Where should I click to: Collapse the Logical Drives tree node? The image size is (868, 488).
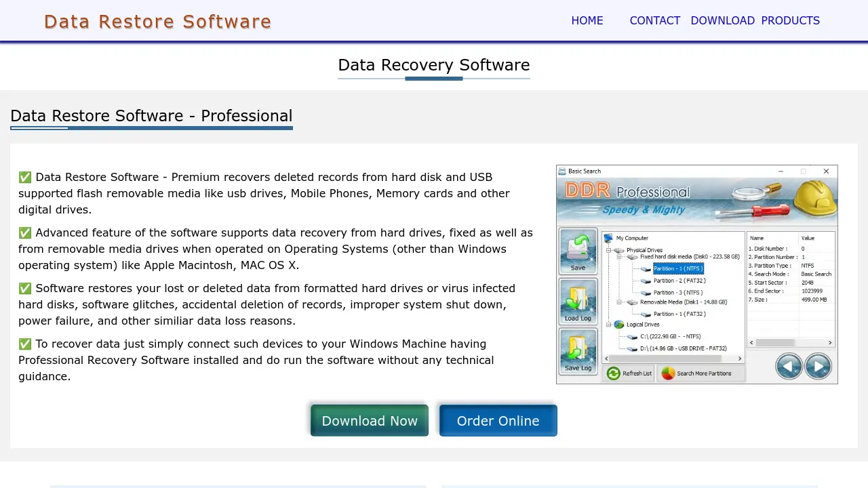click(609, 325)
